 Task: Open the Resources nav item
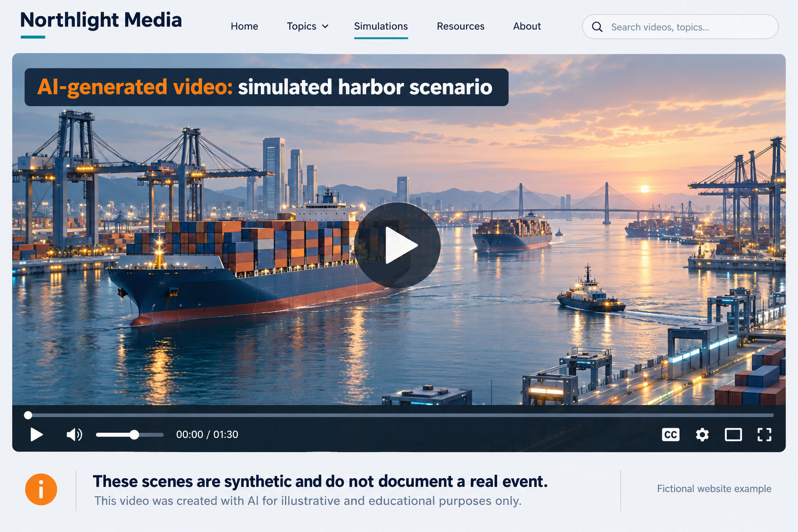(460, 26)
